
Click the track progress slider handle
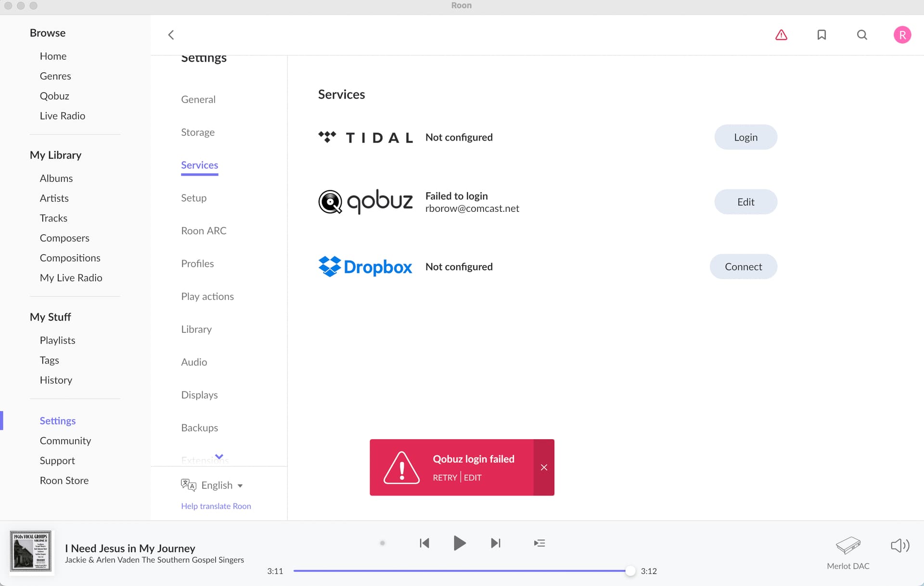[x=630, y=571]
